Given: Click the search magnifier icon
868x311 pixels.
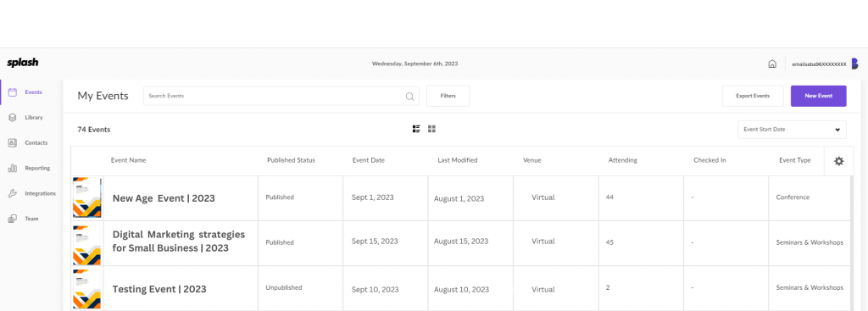Looking at the screenshot, I should (409, 97).
